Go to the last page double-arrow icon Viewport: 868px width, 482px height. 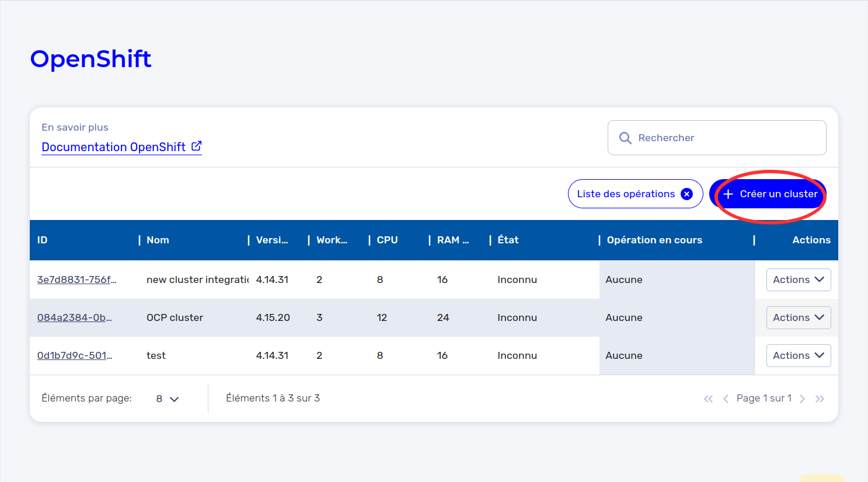tap(820, 399)
